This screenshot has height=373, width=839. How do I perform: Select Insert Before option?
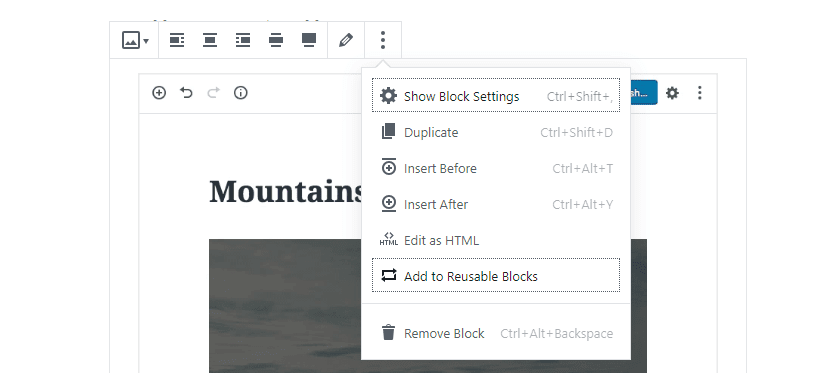496,169
